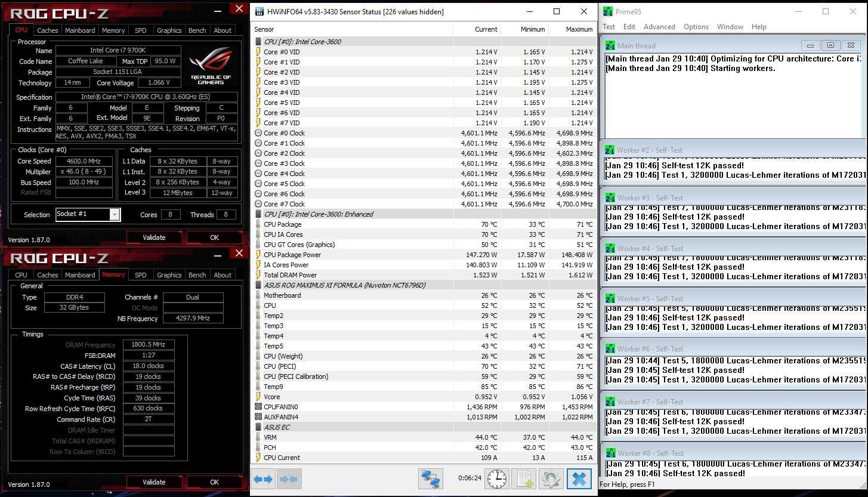868x497 pixels.
Task: Click the Prime95 app icon in the title bar
Action: pos(608,11)
